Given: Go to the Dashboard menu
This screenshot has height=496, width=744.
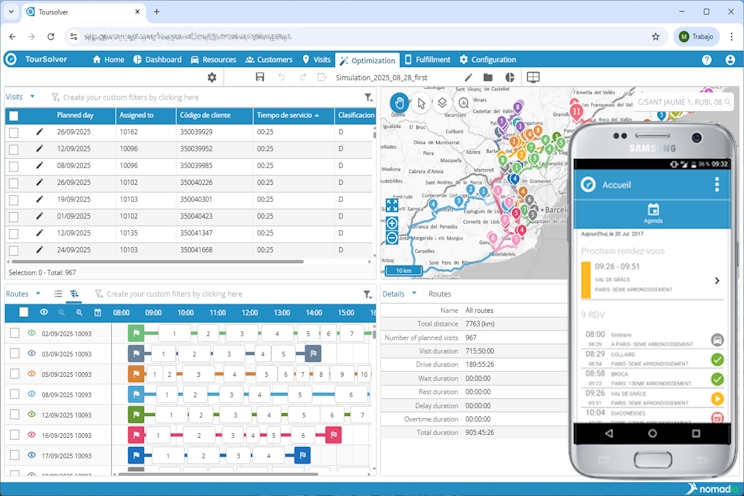Looking at the screenshot, I should [157, 59].
